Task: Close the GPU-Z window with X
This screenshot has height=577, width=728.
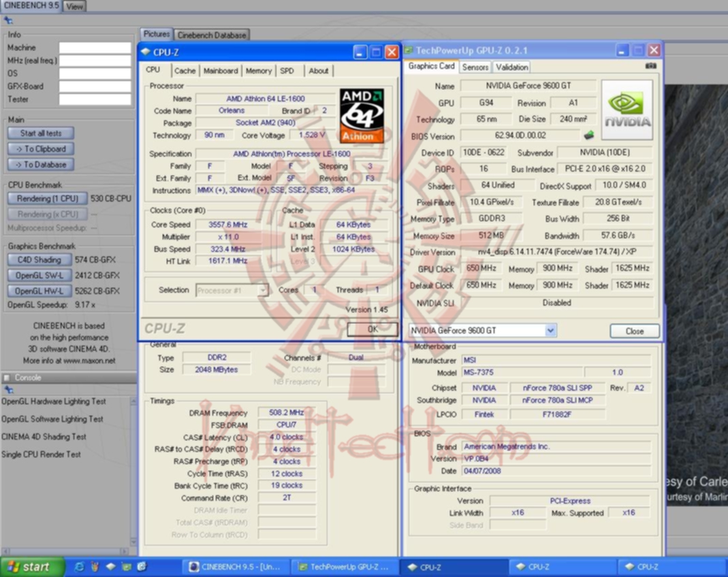Action: click(654, 50)
